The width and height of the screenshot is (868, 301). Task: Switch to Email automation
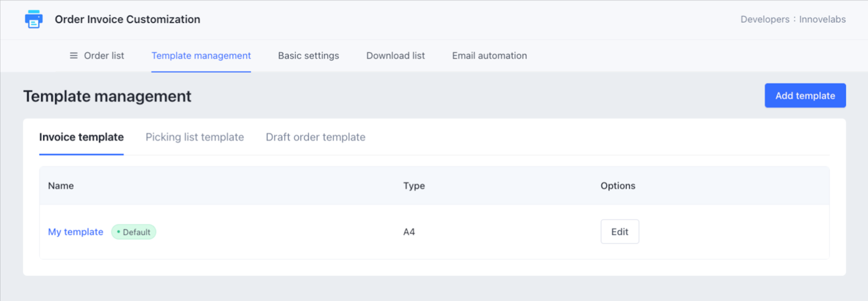[x=489, y=55]
